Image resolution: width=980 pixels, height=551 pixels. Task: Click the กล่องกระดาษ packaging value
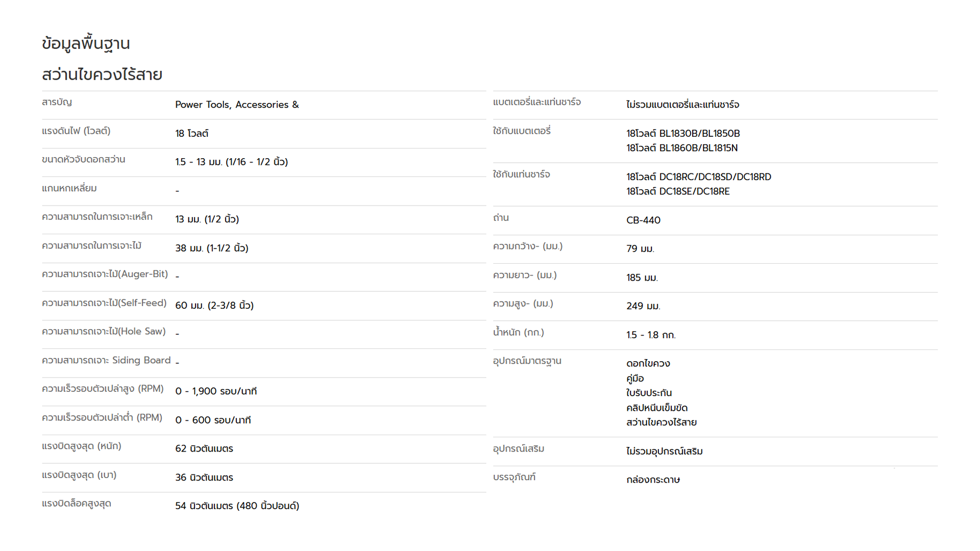coord(653,480)
